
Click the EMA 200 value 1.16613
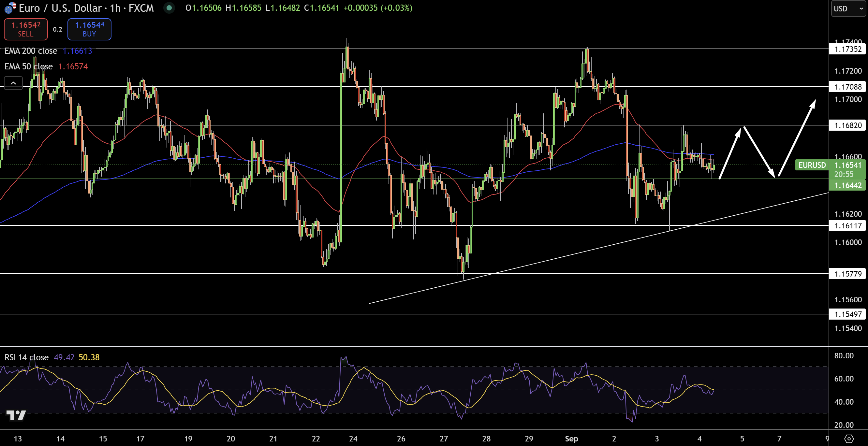(77, 51)
